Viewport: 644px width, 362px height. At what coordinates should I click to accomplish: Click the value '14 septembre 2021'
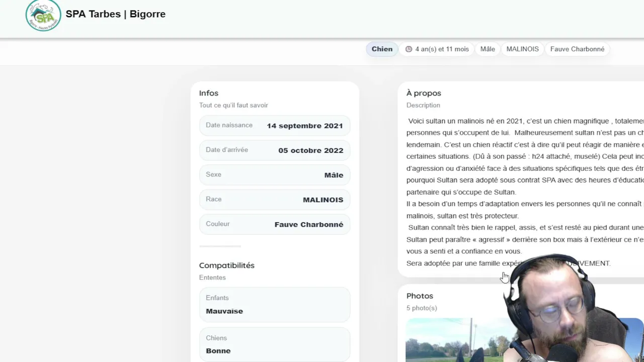click(305, 126)
